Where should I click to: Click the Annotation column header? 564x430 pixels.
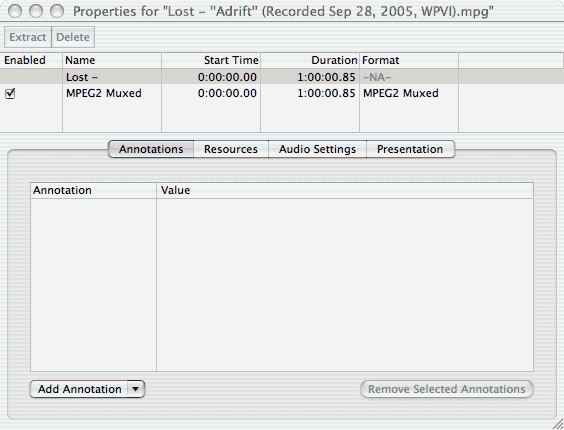pyautogui.click(x=94, y=190)
